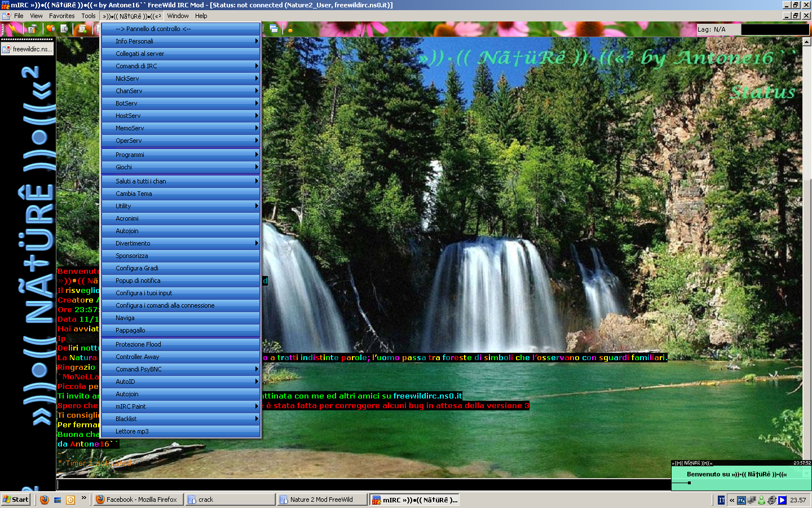The height and width of the screenshot is (508, 812).
Task: Choose Cambia Tema from the menu
Action: point(180,194)
